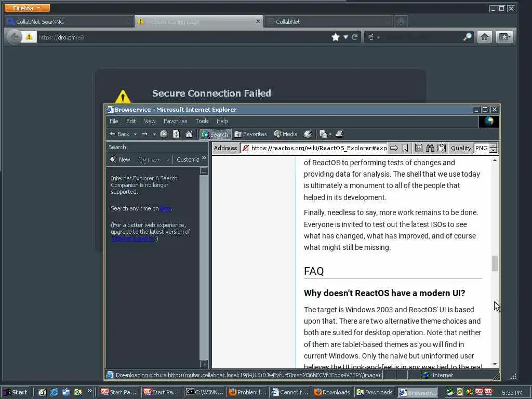This screenshot has height=399, width=532.
Task: Click the search engine link after 'Search any time on'
Action: (x=166, y=209)
